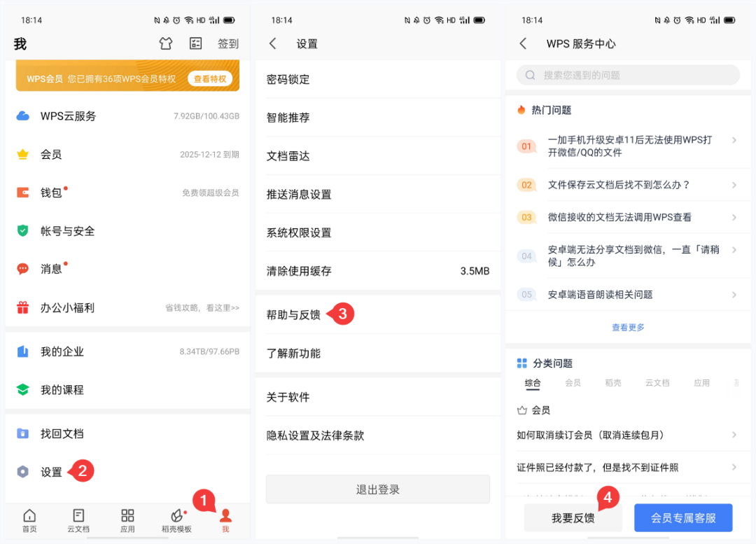Tap the search magnifier icon
The height and width of the screenshot is (544, 756).
pos(531,75)
